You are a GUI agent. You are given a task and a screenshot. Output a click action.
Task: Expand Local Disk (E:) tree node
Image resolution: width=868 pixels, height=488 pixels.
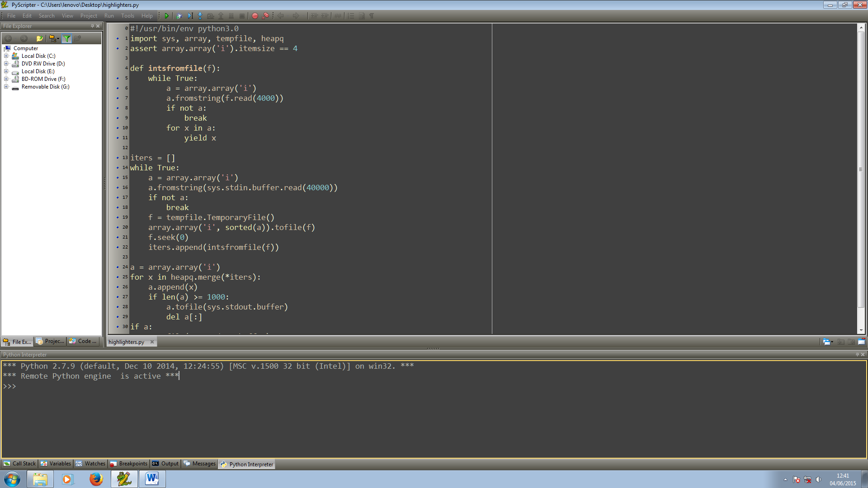point(6,71)
